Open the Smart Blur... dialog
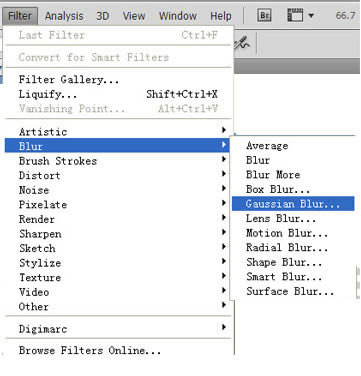 293,277
